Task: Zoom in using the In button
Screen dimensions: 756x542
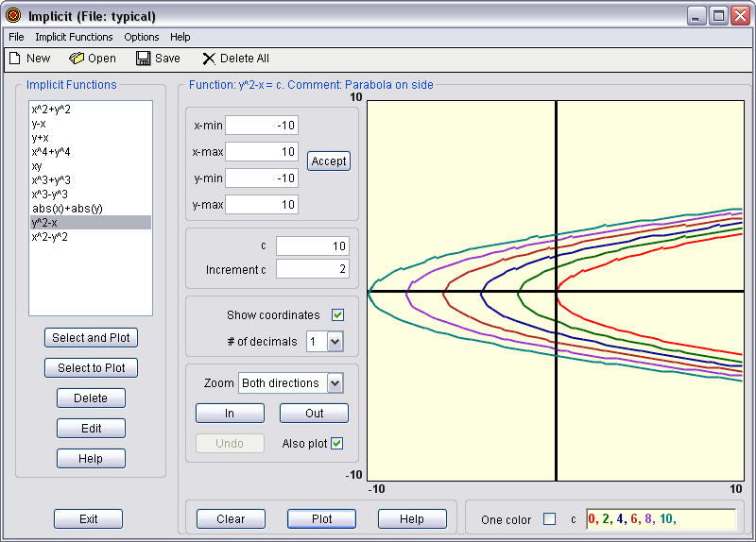Action: click(230, 414)
